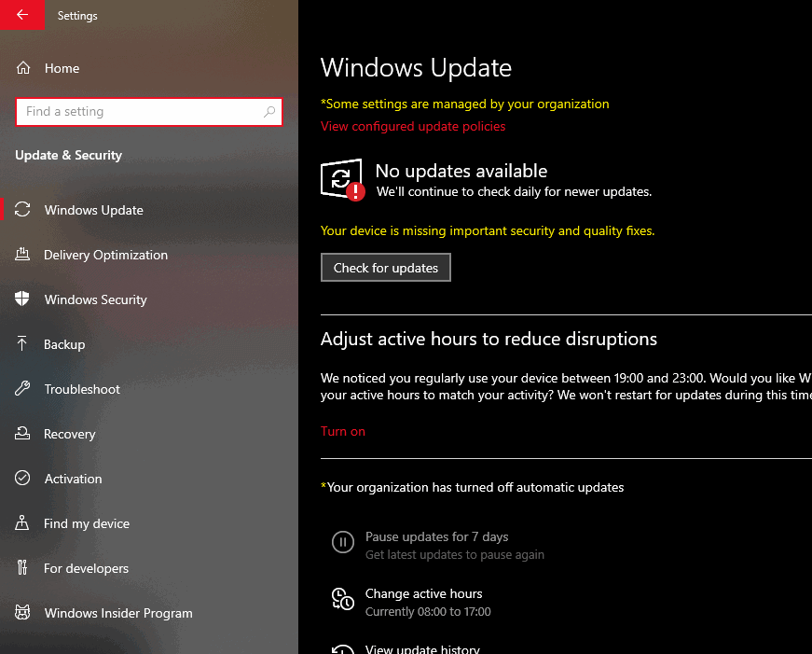Screen dimensions: 812x654
Task: Click the Windows Security shield icon
Action: coord(22,299)
